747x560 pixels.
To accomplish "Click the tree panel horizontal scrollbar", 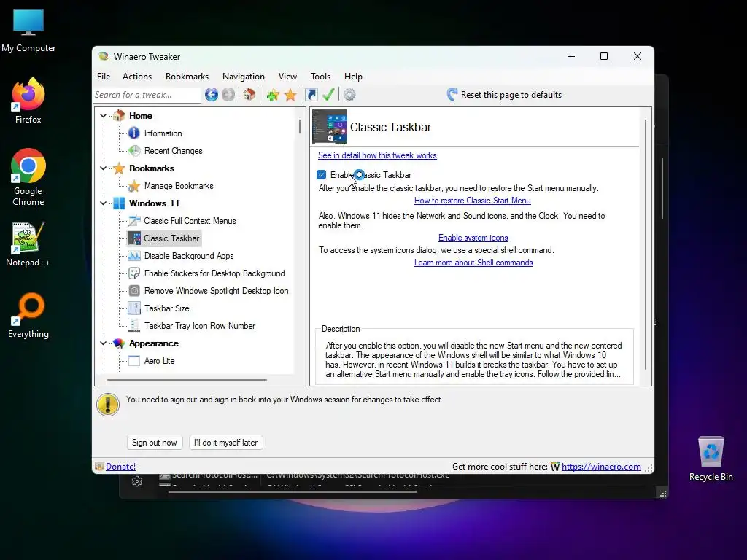I will point(187,380).
